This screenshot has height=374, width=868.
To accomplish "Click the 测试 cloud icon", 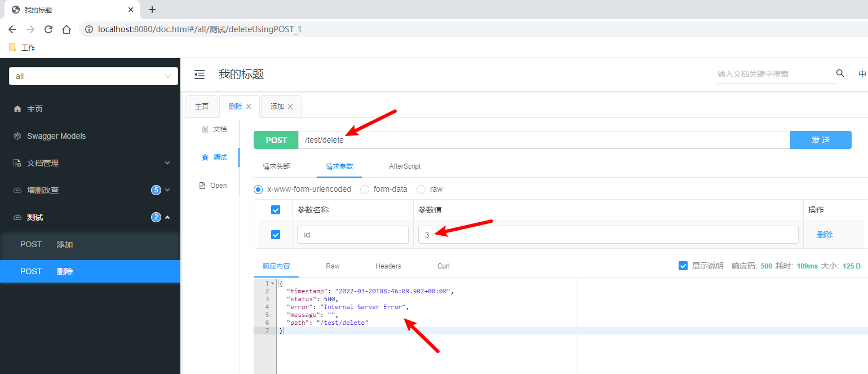I will point(17,217).
